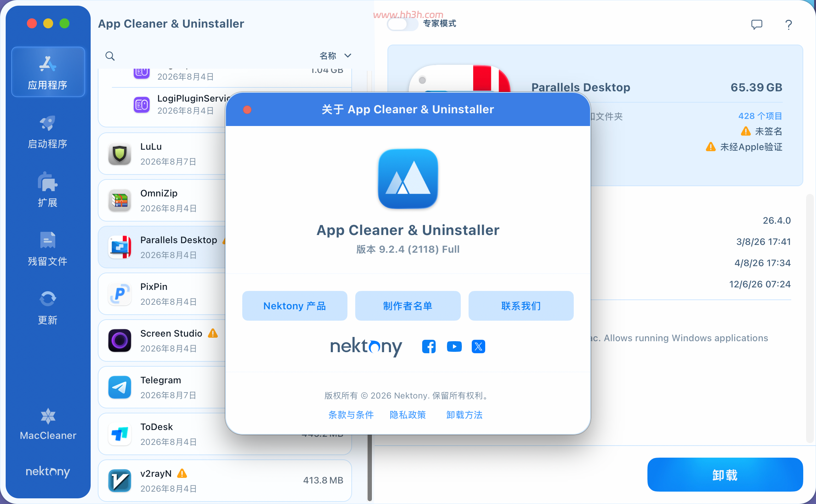Click the version value 26.4.0
This screenshot has width=816, height=504.
point(777,220)
